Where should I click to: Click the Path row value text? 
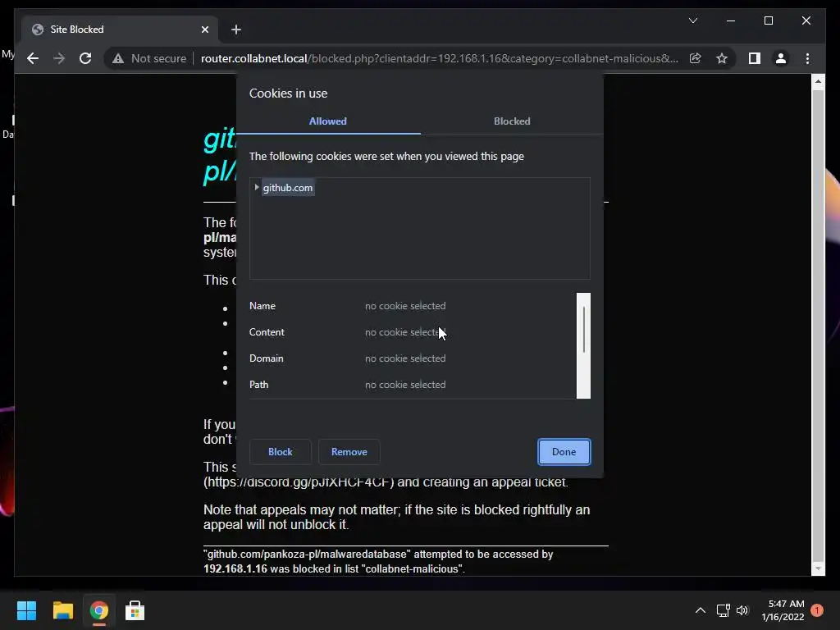point(405,385)
